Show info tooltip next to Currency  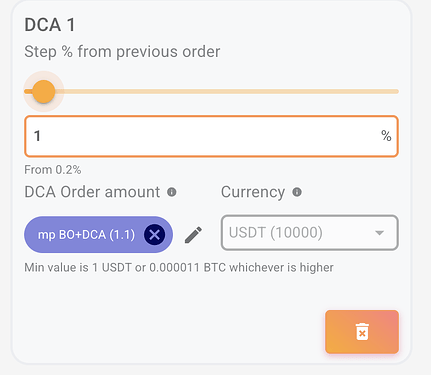tap(297, 192)
